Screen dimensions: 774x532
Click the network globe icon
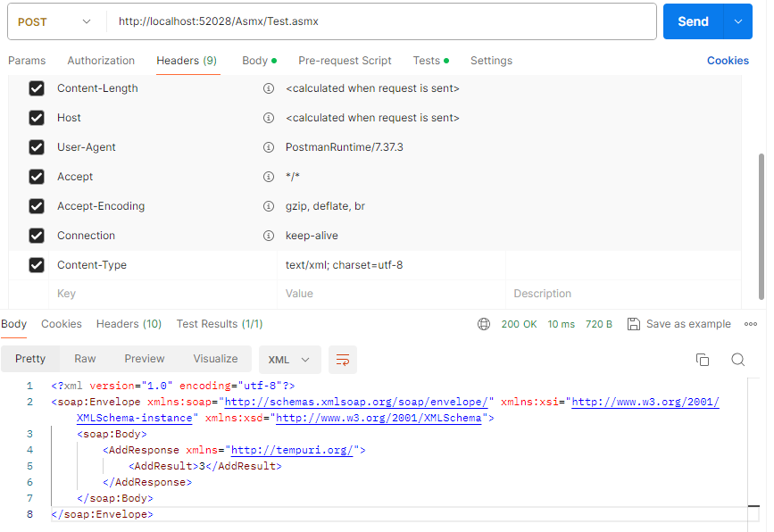pos(484,324)
